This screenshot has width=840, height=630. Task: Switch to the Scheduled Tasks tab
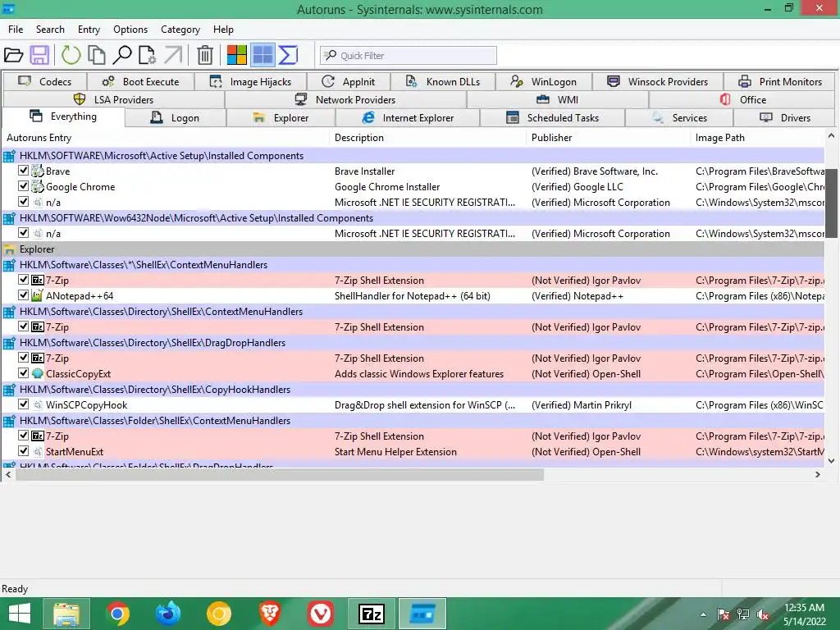pyautogui.click(x=552, y=118)
